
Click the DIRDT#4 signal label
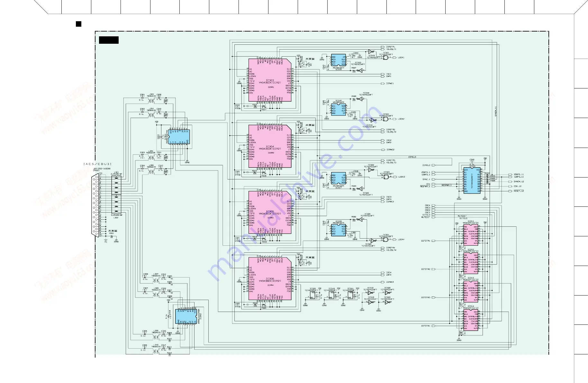[x=390, y=248]
